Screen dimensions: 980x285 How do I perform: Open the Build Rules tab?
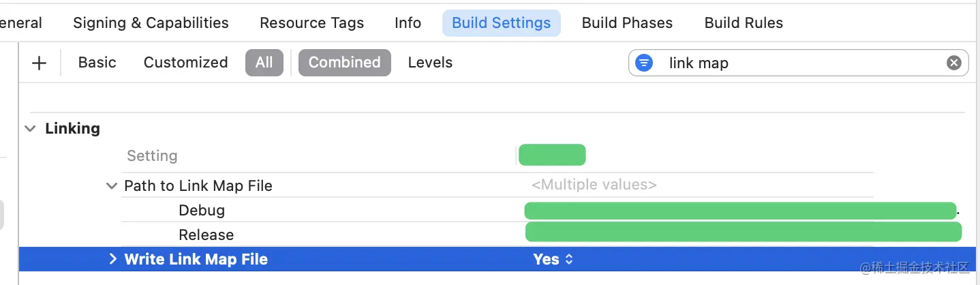point(744,22)
